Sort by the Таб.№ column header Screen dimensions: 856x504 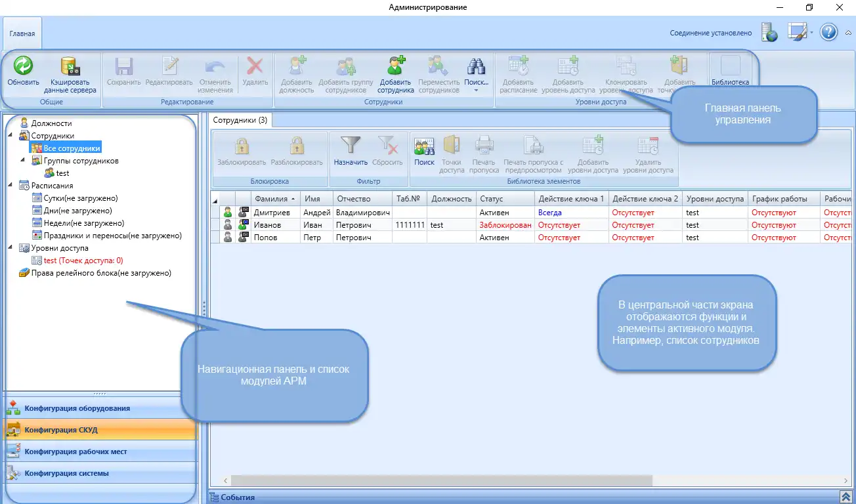click(x=410, y=198)
